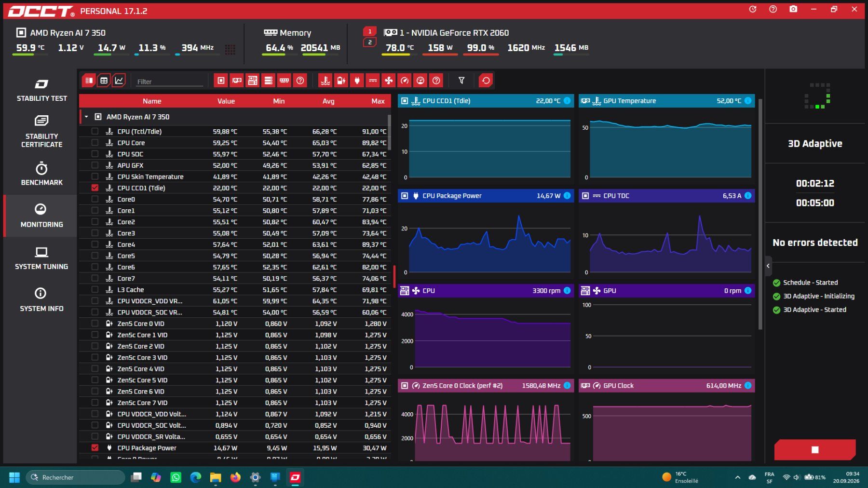Select GPU 2 selector button
Image resolution: width=868 pixels, height=488 pixels.
tap(370, 42)
